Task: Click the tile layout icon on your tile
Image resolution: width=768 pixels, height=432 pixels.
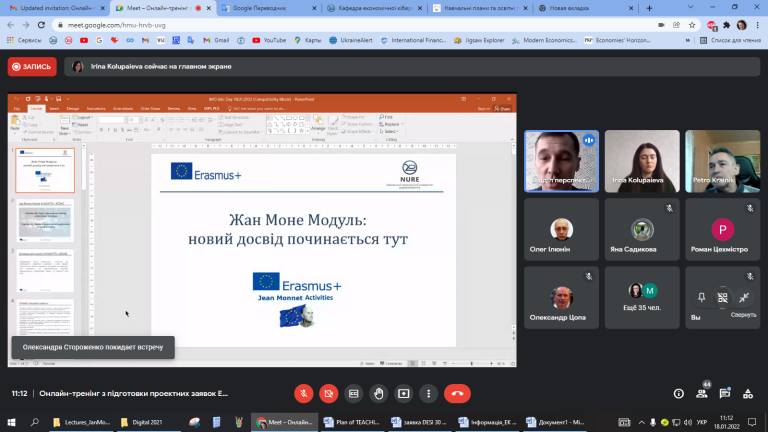Action: (722, 297)
